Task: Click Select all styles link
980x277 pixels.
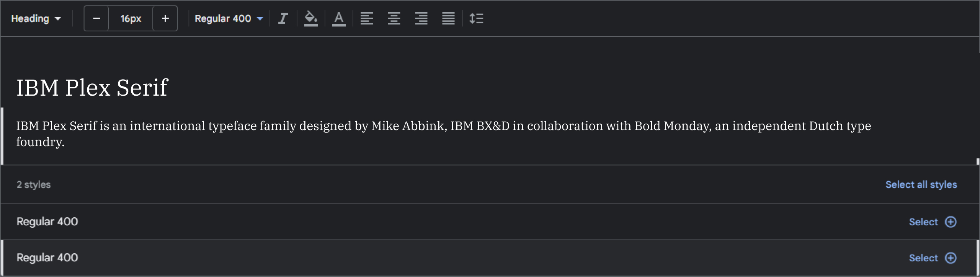Action: (921, 184)
